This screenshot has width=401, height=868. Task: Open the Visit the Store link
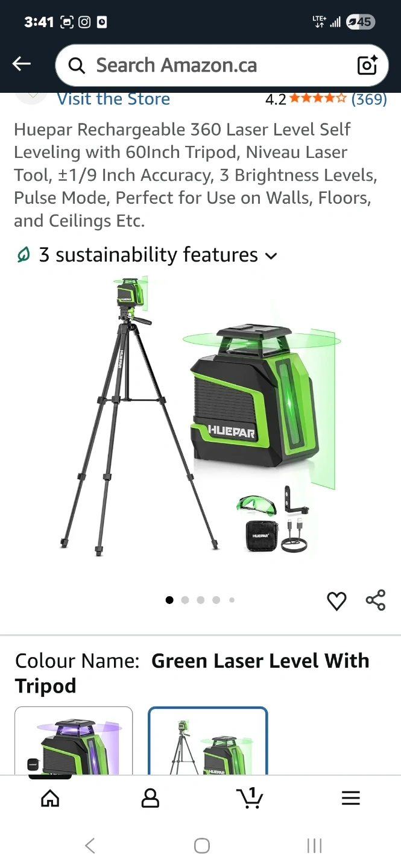click(x=113, y=99)
